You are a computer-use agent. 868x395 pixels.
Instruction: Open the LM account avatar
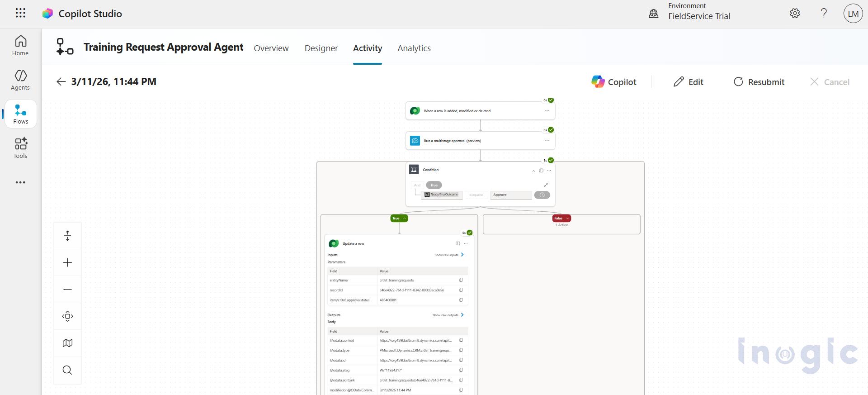click(853, 14)
